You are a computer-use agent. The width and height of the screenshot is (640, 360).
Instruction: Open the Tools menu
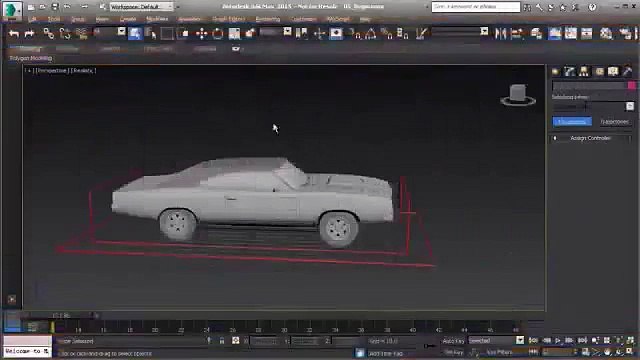click(x=54, y=19)
